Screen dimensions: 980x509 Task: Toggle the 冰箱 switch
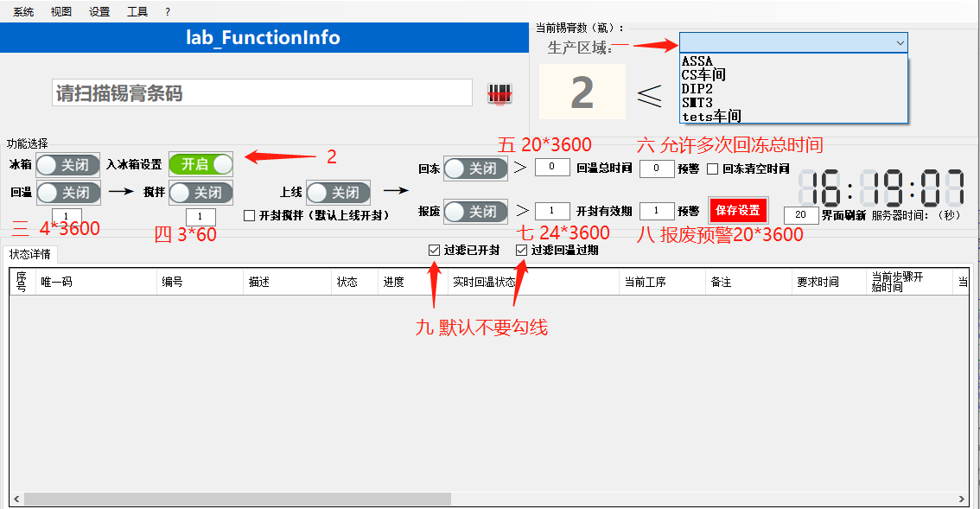pos(68,165)
